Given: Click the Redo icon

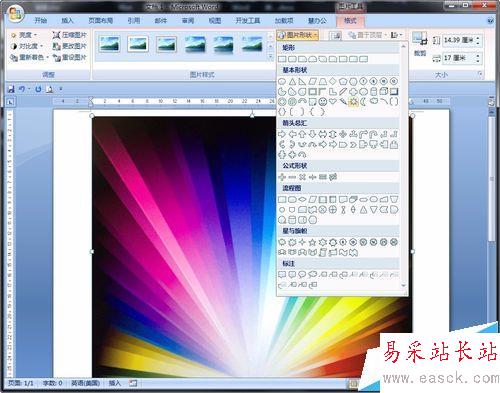Looking at the screenshot, I should pyautogui.click(x=38, y=89).
